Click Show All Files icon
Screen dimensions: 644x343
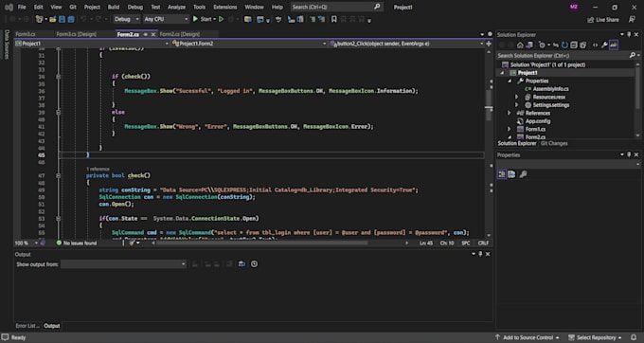582,45
